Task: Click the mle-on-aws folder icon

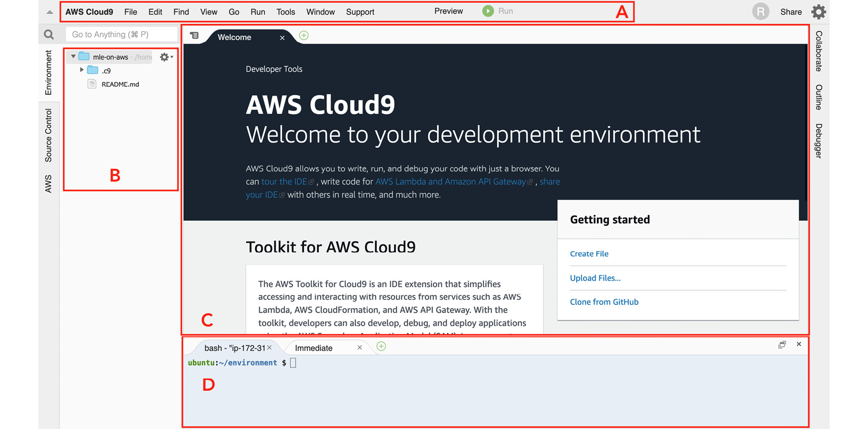Action: coord(84,56)
